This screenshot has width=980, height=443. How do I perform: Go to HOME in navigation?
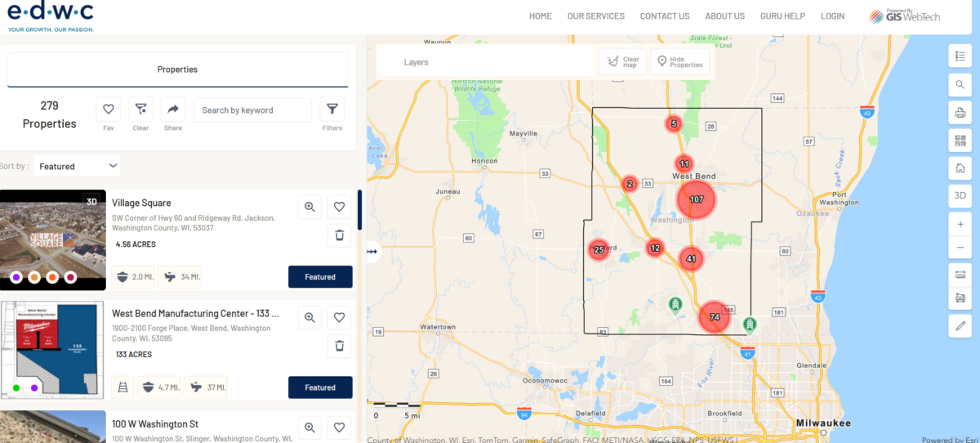(x=541, y=16)
